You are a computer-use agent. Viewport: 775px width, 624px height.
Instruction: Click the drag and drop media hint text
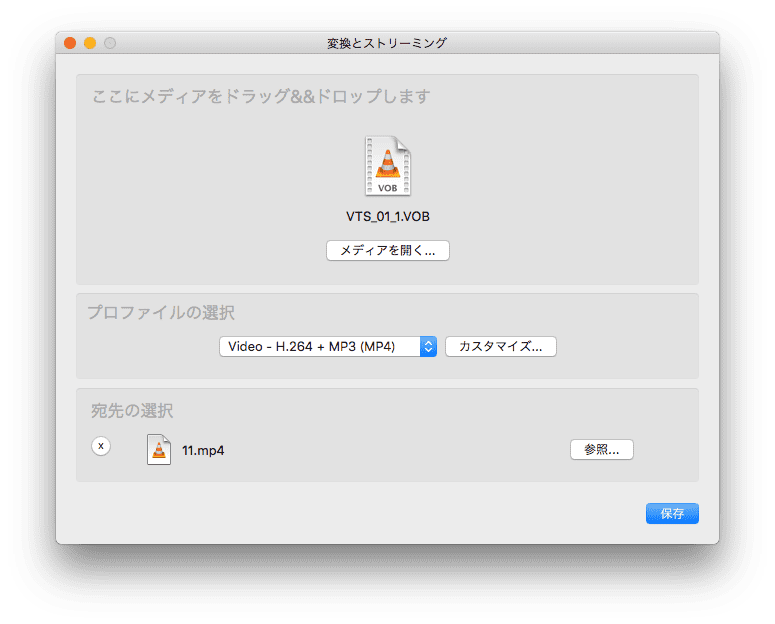(x=261, y=96)
